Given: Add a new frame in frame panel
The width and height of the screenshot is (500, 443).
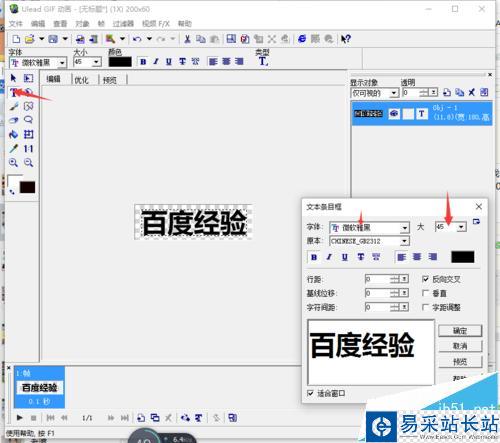Looking at the screenshot, I should [x=141, y=418].
